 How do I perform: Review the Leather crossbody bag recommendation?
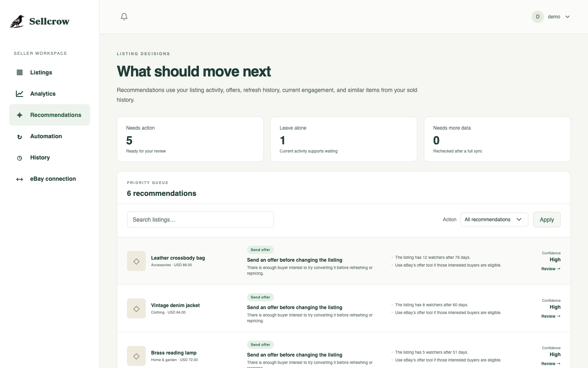(x=551, y=269)
